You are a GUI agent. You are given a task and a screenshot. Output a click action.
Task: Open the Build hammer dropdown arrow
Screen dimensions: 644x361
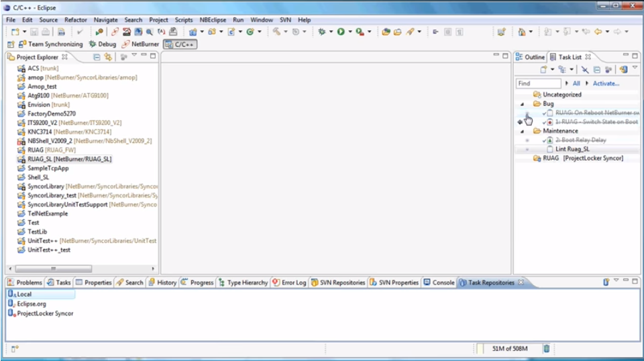pos(286,32)
